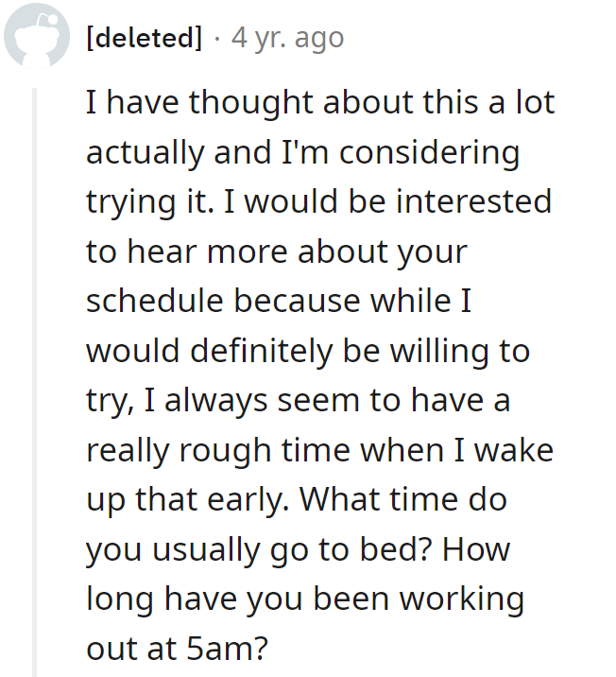Viewport: 616px width, 677px height.
Task: Open the [deleted] user profile name
Action: pyautogui.click(x=144, y=38)
